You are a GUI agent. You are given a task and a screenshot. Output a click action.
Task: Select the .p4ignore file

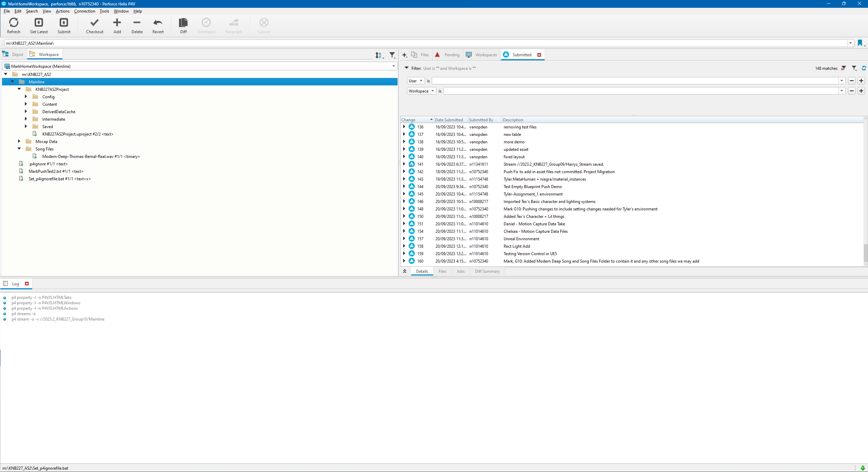(48, 164)
